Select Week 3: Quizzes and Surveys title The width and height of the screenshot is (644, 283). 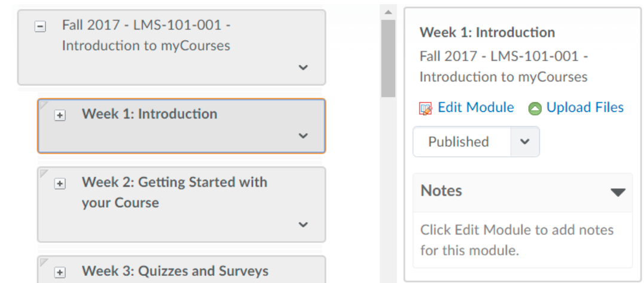click(x=175, y=271)
